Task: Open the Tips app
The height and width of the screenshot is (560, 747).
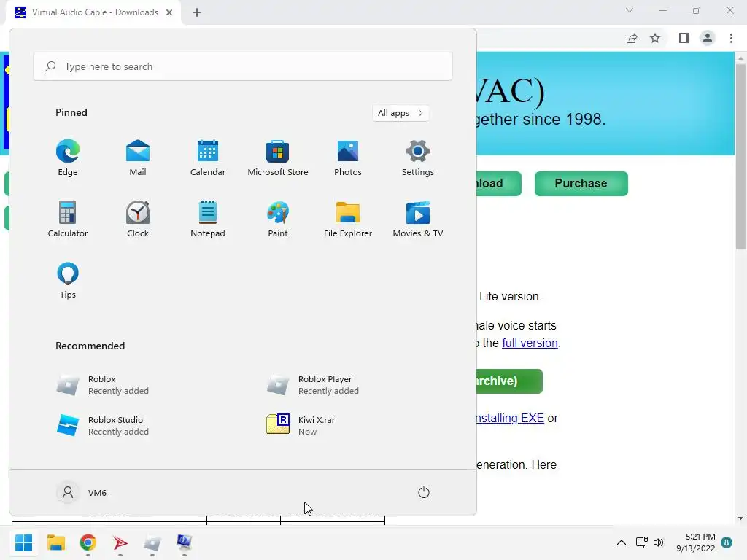Action: point(68,281)
